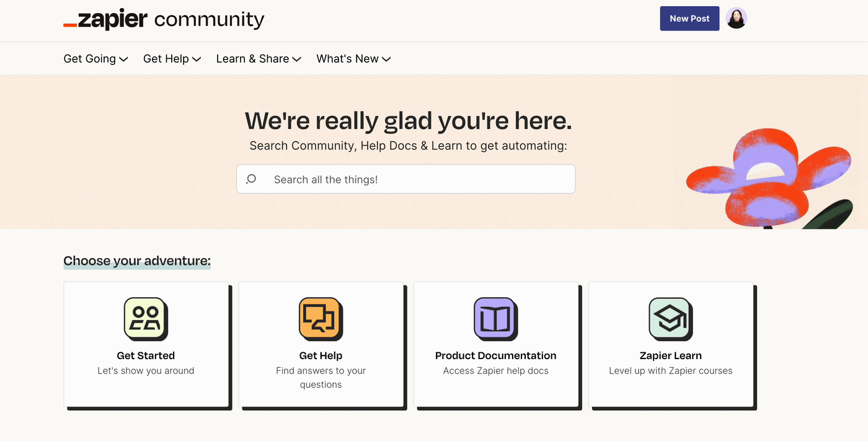Click 'Let's show you around' text
This screenshot has width=868, height=441.
[146, 371]
